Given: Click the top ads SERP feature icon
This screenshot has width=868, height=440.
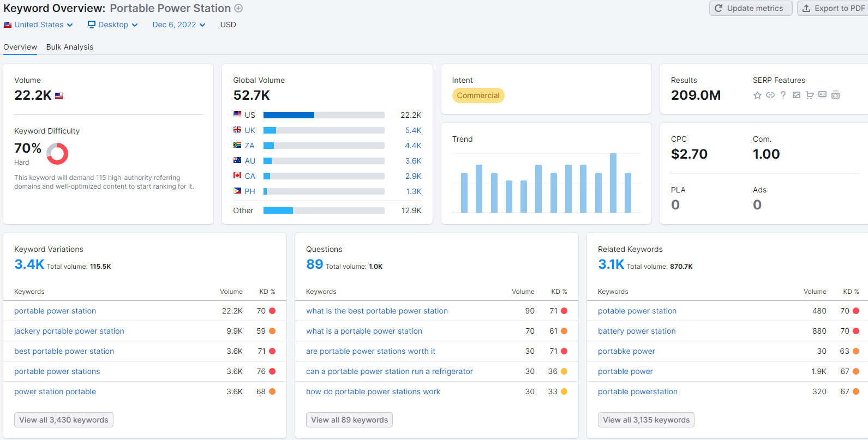Looking at the screenshot, I should tap(823, 95).
